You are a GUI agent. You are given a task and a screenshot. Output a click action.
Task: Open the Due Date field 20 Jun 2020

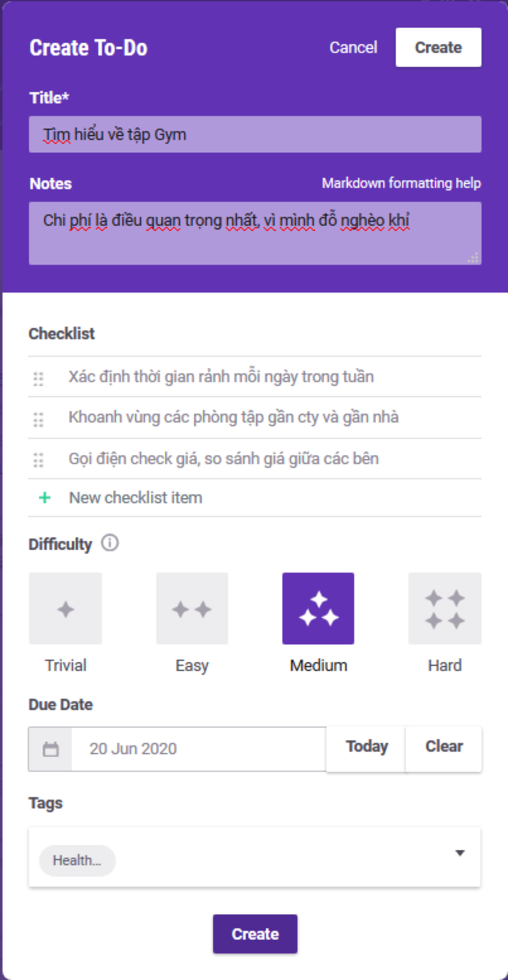pyautogui.click(x=198, y=749)
